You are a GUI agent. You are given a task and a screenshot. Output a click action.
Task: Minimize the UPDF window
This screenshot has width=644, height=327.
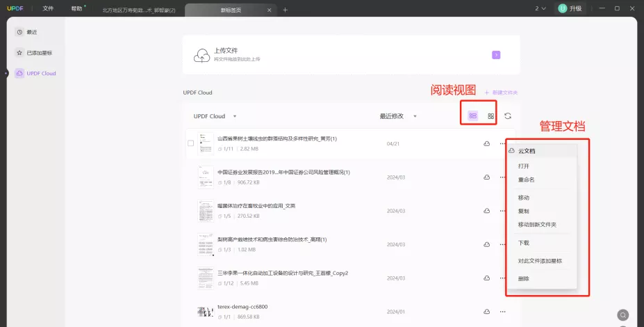[602, 8]
